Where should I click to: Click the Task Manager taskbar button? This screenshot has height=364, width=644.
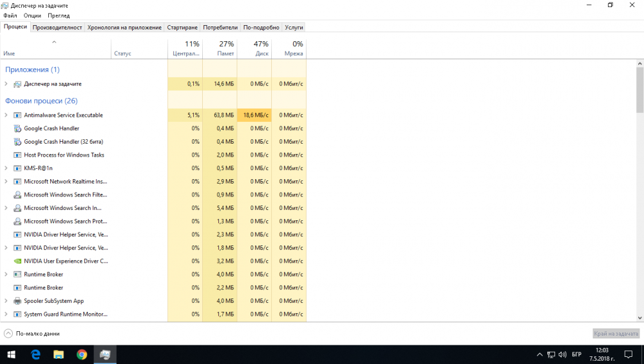tap(105, 354)
